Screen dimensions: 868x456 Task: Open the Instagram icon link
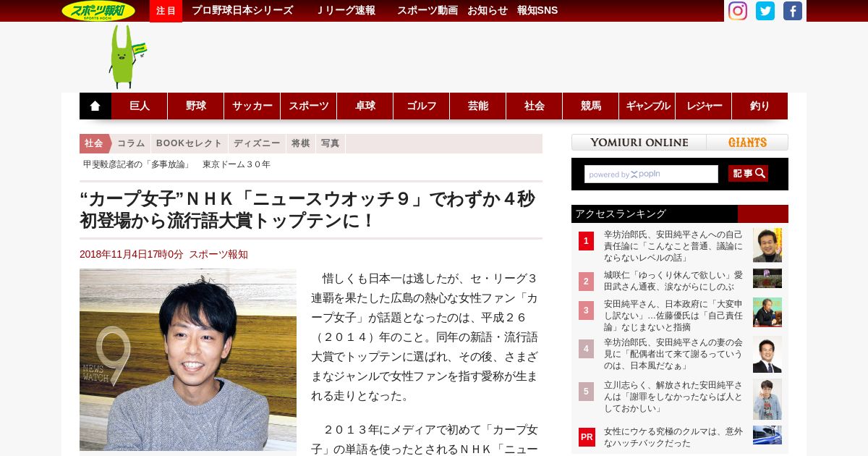point(737,11)
